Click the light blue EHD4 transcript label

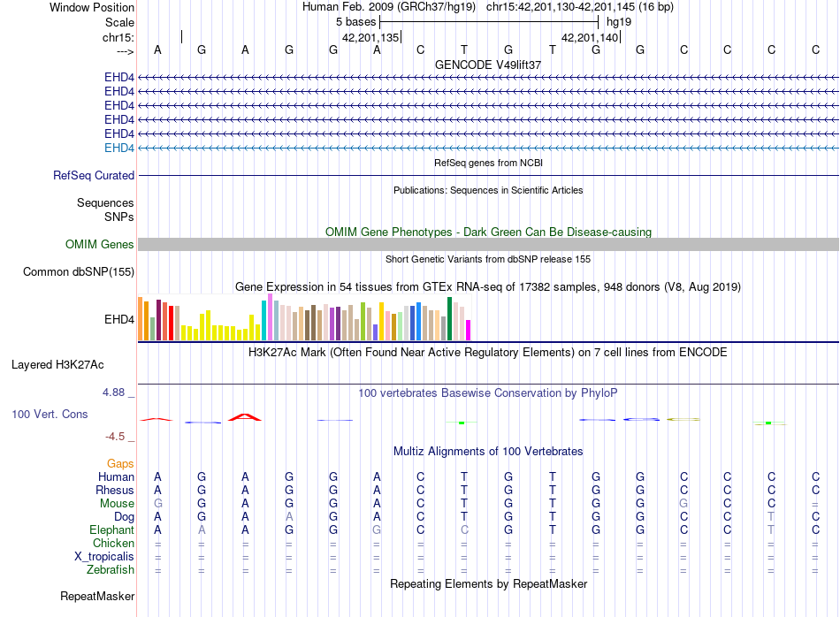tap(119, 148)
